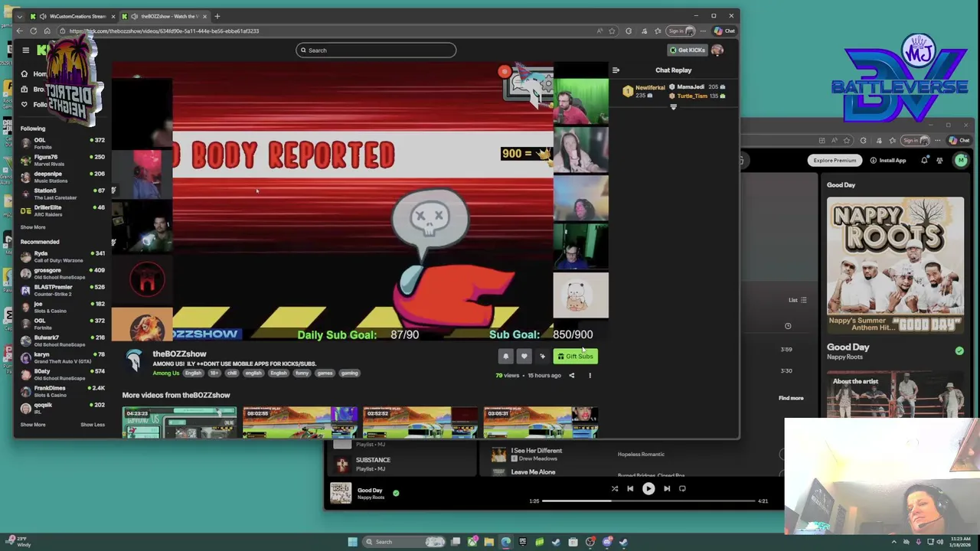
Task: Skip to next track in Spotify
Action: pos(667,488)
